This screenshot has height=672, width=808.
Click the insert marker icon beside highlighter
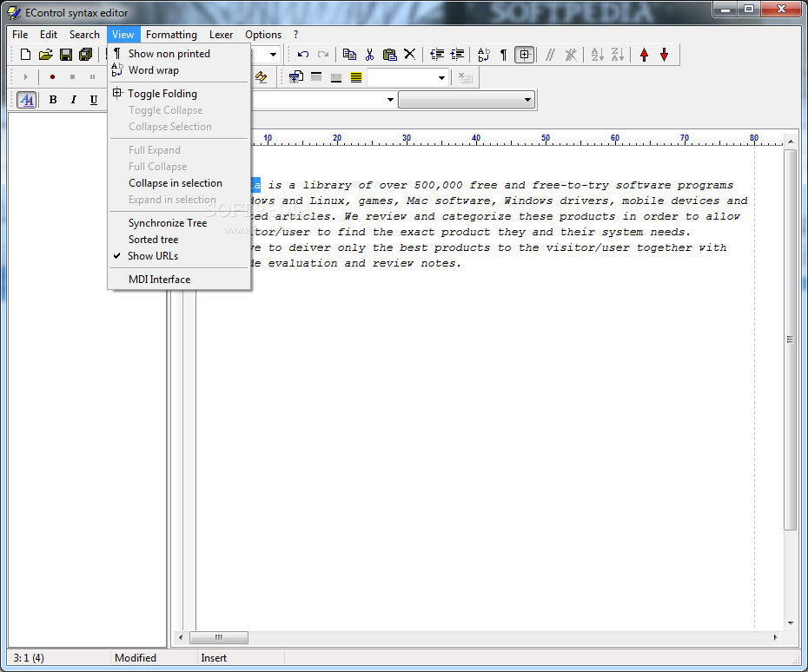[x=295, y=77]
